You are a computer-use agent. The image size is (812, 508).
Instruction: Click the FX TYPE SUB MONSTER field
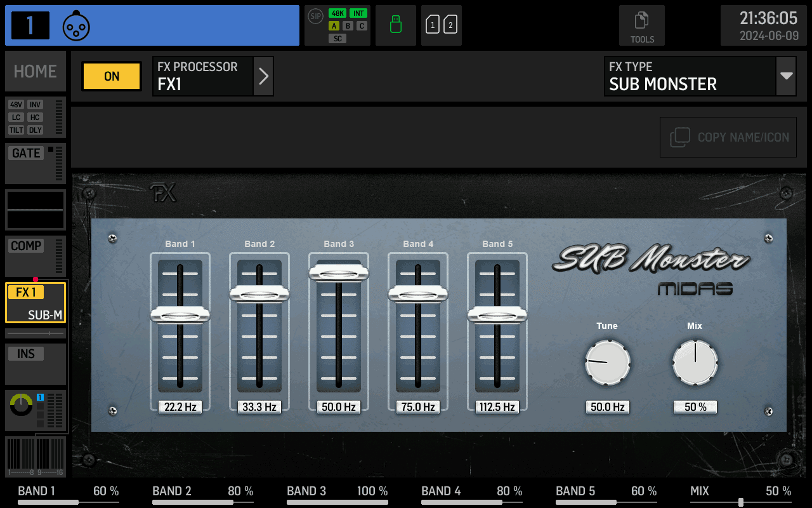690,76
